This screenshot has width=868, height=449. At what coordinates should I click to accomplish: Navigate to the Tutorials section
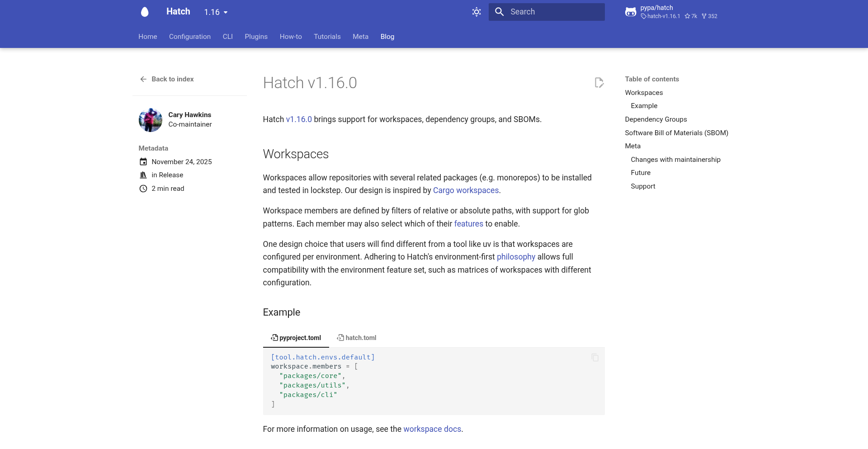[327, 37]
